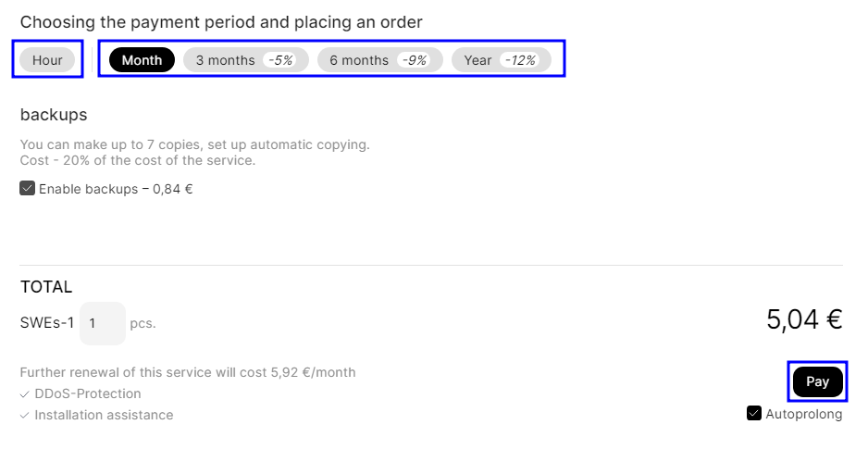This screenshot has width=868, height=462.
Task: Click the DDoS-Protection checkmark icon
Action: tap(25, 394)
